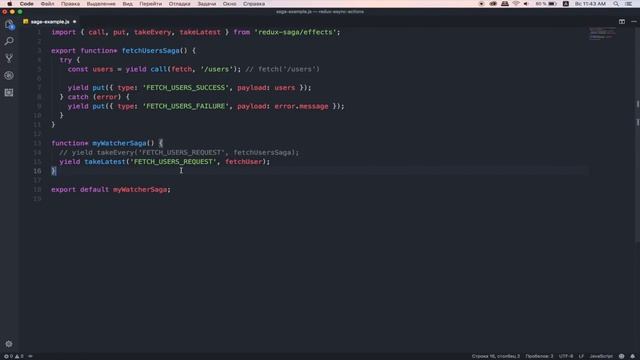
Task: Click unsaved dot on saga-example.js tab
Action: coord(74,22)
